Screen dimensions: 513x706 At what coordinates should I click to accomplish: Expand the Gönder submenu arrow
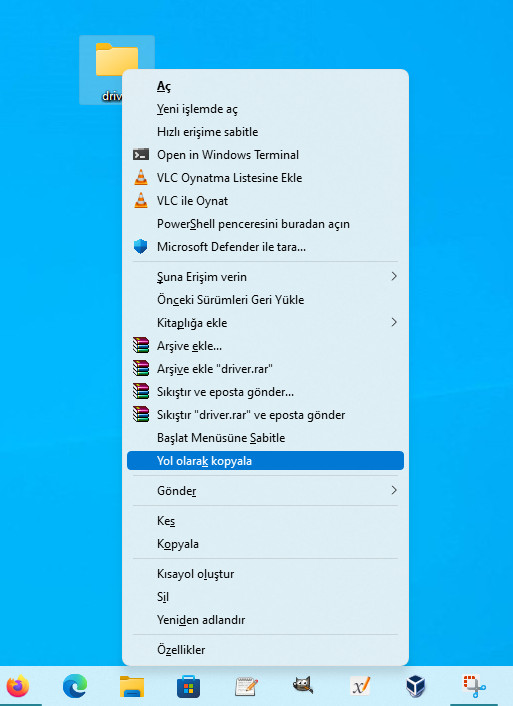(x=394, y=490)
